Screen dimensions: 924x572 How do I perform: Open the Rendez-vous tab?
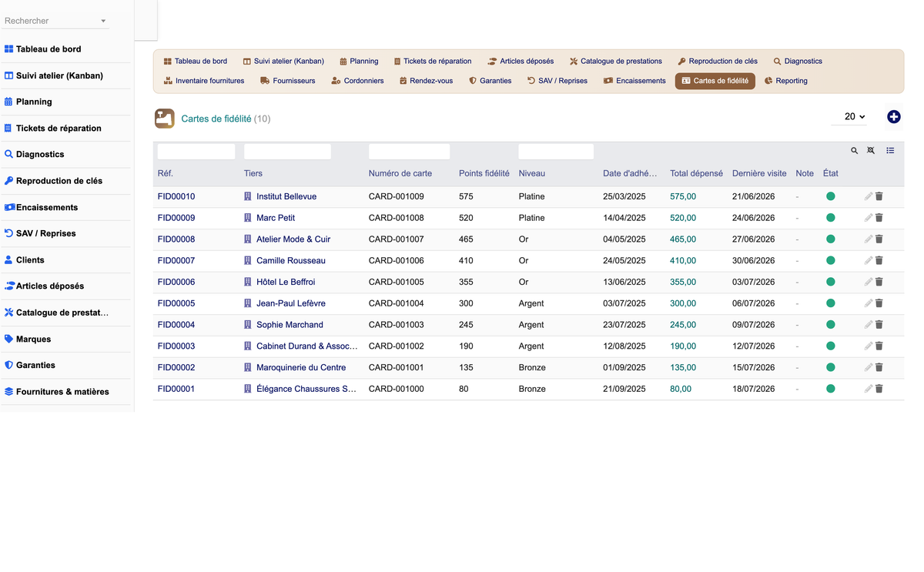point(426,81)
